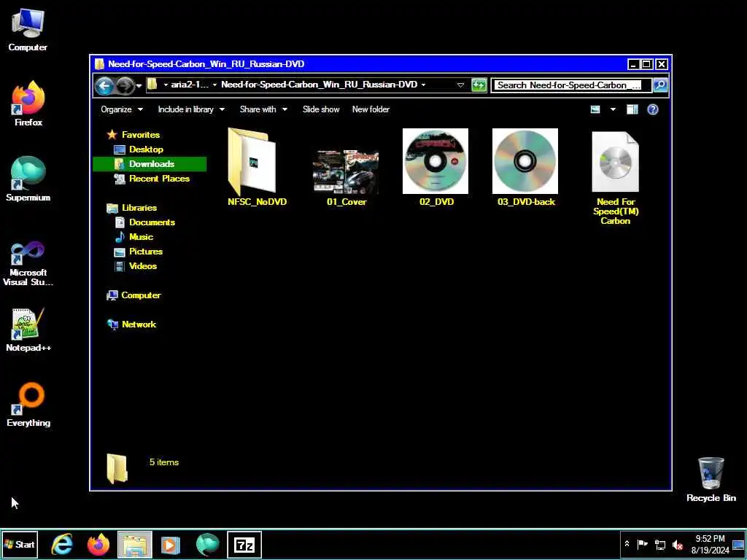The width and height of the screenshot is (747, 560).
Task: Click the aria2-1... breadcrumb segment
Action: point(190,85)
